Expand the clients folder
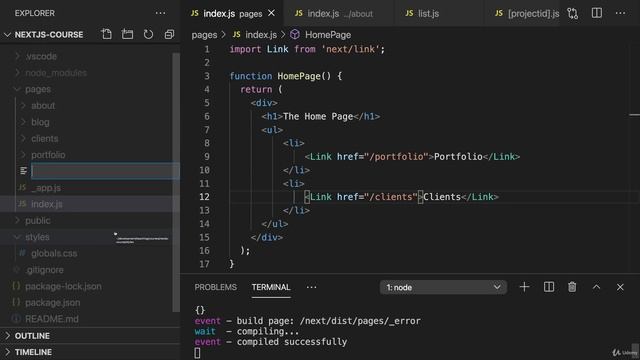The image size is (640, 360). click(x=23, y=138)
